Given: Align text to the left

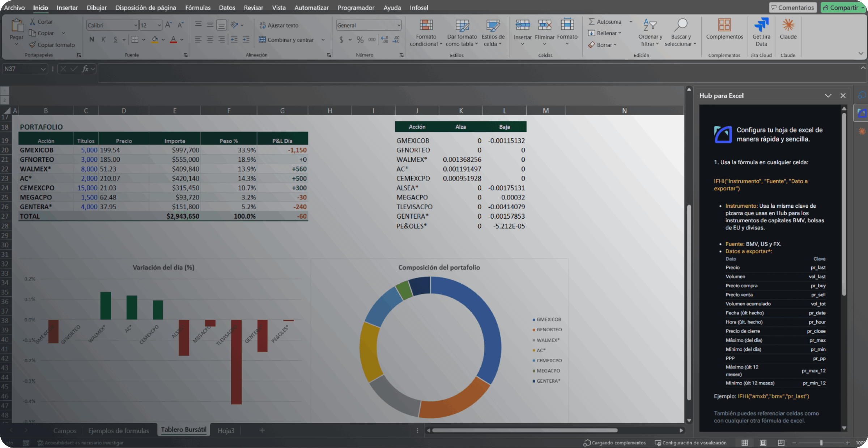Looking at the screenshot, I should coord(198,39).
